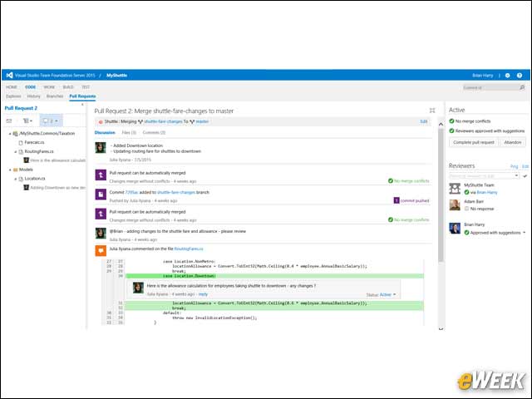Open RoutingFares.cs link in comment header
Screen dimensions: 532x399
pyautogui.click(x=189, y=249)
